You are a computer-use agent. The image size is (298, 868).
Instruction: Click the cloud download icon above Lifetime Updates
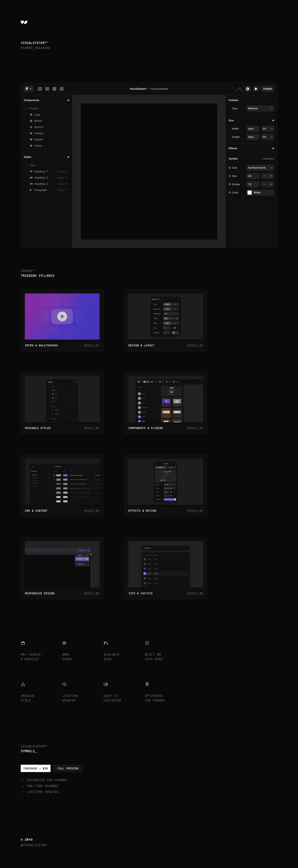64,684
